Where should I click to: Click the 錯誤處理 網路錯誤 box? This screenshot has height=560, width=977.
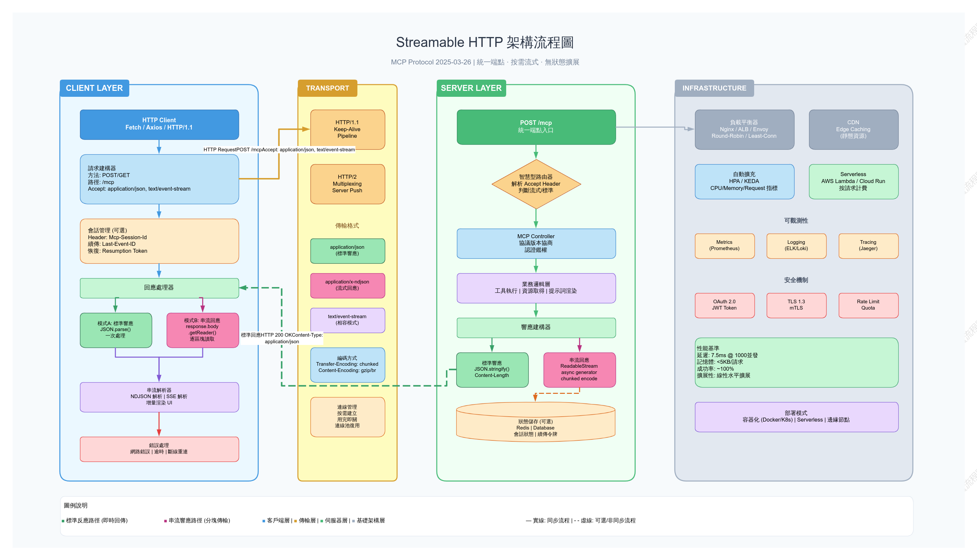point(159,449)
